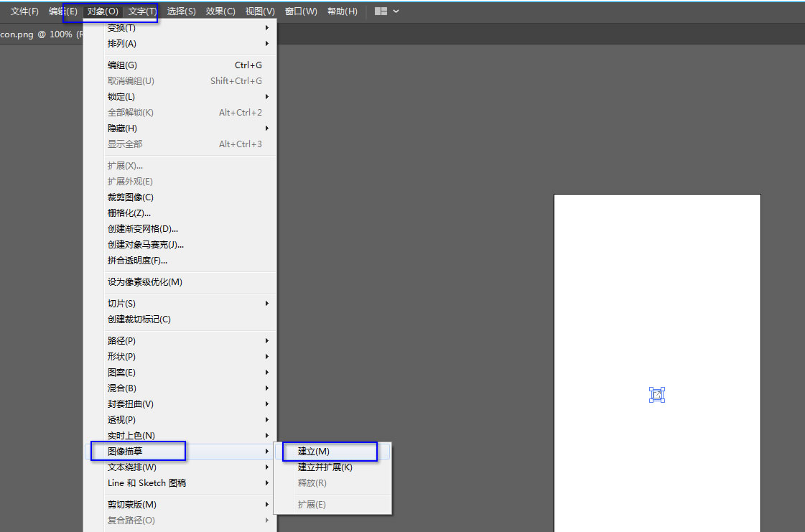Choose 创建渐变网格(D)... option
Viewport: 805px width, 532px height.
[143, 229]
